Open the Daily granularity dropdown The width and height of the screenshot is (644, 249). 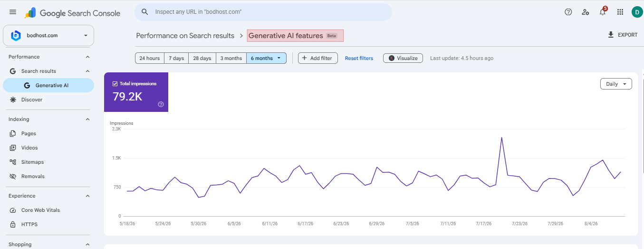point(616,84)
